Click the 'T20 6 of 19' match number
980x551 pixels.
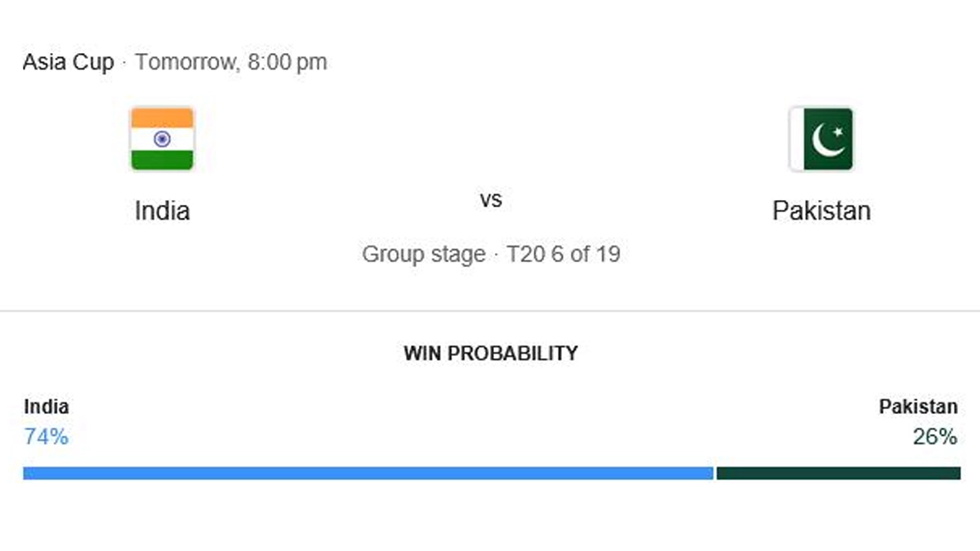pyautogui.click(x=563, y=255)
